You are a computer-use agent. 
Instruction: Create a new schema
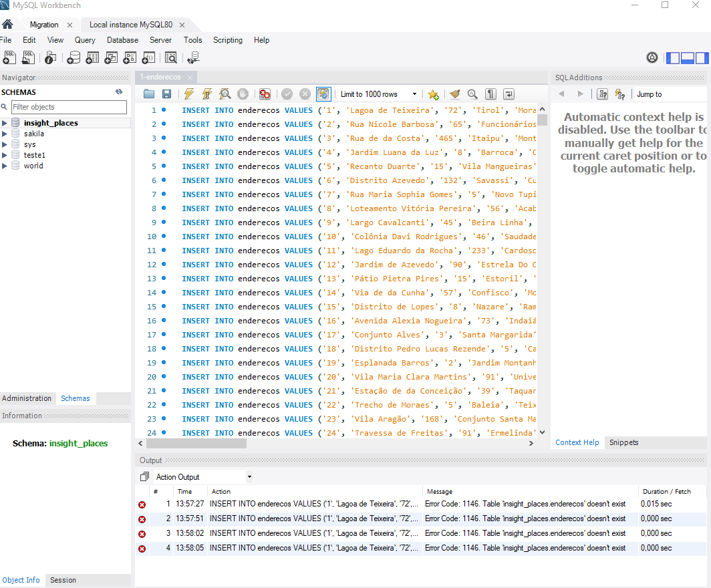pyautogui.click(x=74, y=57)
